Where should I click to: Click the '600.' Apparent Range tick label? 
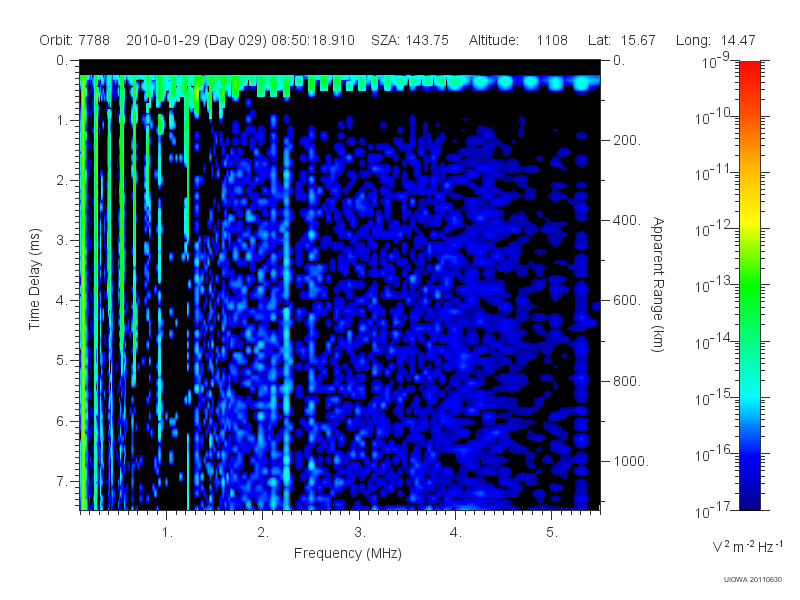coord(627,301)
